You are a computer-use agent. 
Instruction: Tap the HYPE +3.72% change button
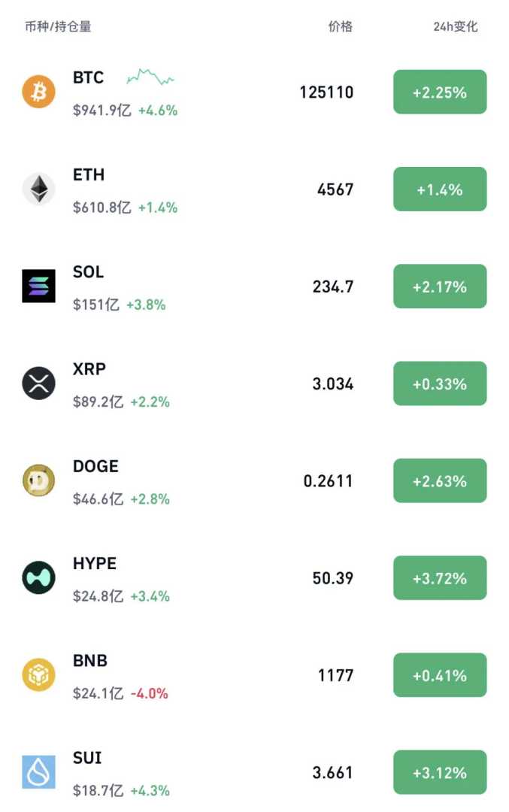coord(440,578)
